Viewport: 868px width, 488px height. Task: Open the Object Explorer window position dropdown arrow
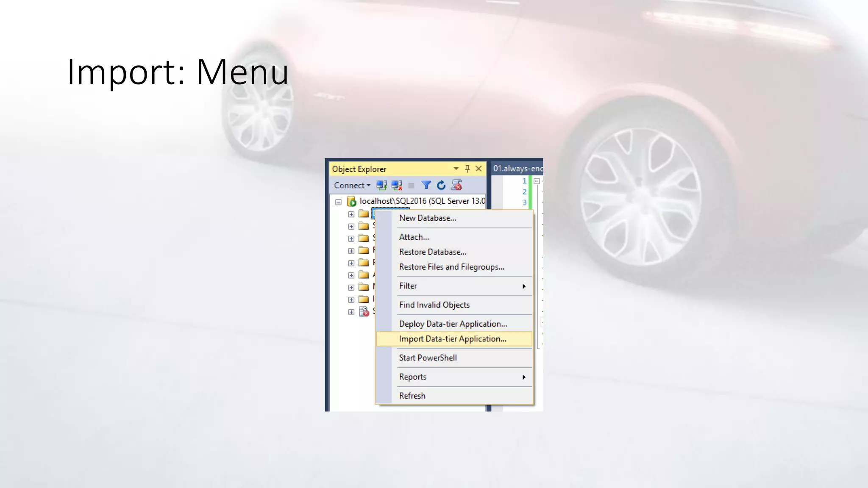[x=456, y=169]
